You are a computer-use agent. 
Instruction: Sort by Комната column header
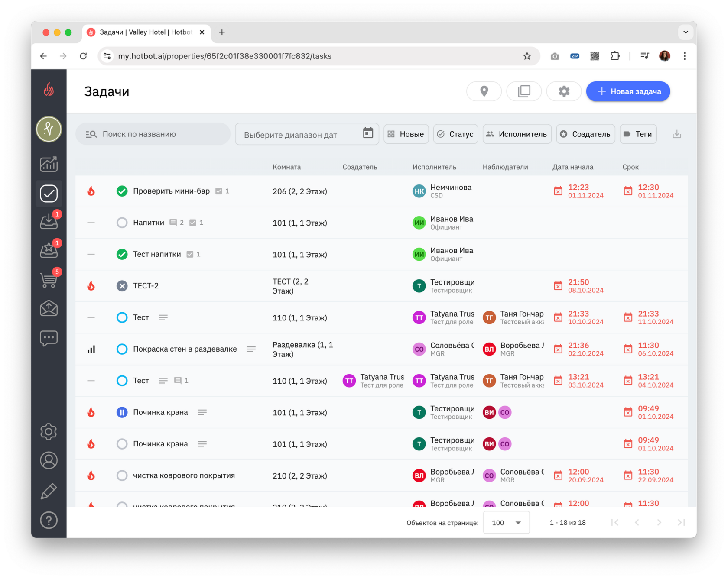(286, 167)
